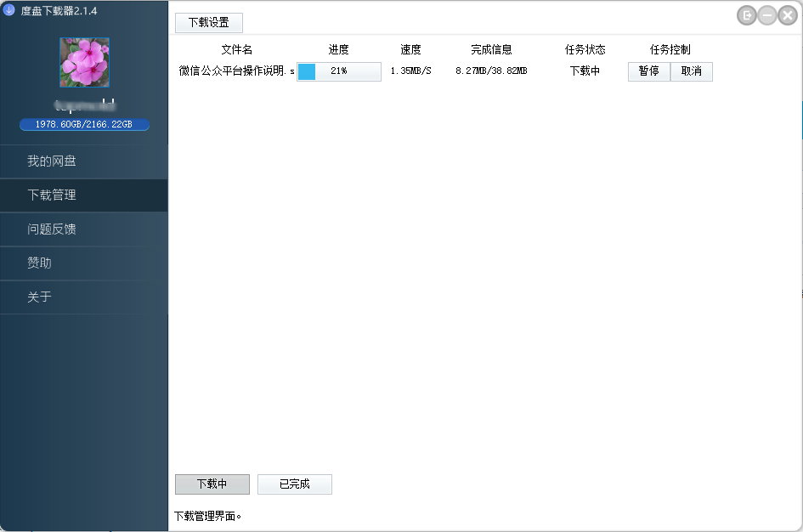Screen dimensions: 803x532
Task: Click the speed value 1.35MB/S
Action: tap(410, 71)
